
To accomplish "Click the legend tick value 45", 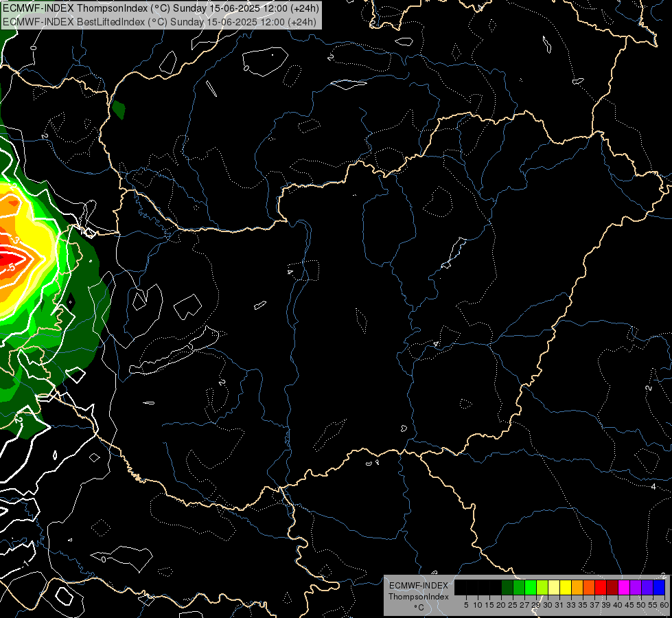I will pos(630,605).
